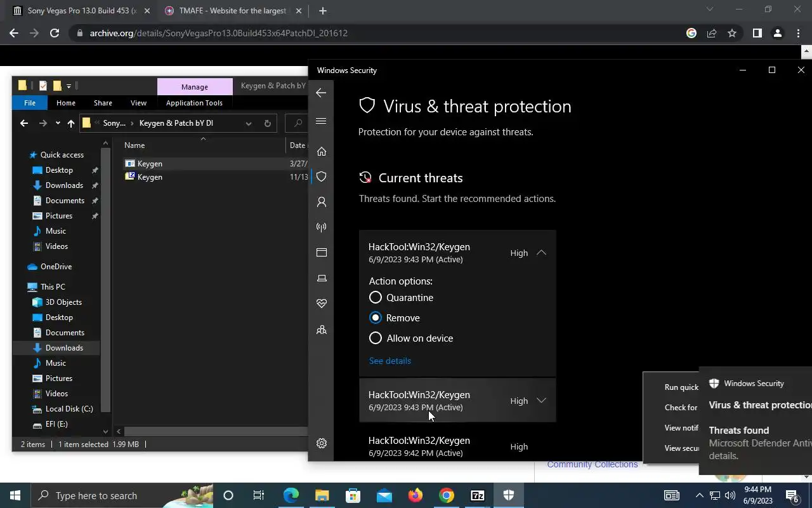Viewport: 812px width, 508px height.
Task: Open the Share ribbon tab
Action: pos(103,103)
